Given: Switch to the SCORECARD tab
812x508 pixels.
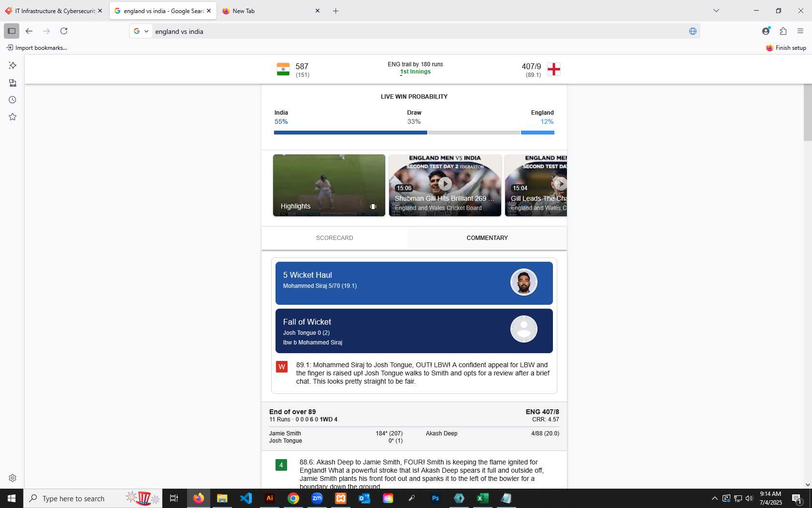Looking at the screenshot, I should click(334, 238).
